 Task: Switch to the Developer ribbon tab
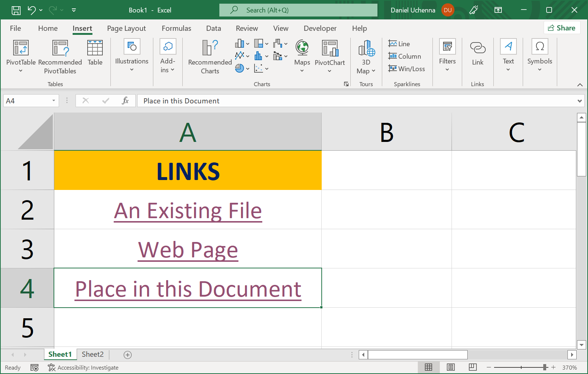tap(320, 28)
